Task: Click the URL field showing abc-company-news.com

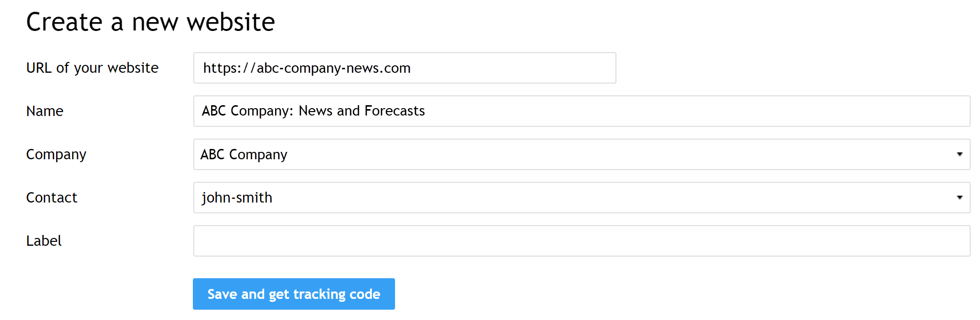Action: tap(403, 68)
